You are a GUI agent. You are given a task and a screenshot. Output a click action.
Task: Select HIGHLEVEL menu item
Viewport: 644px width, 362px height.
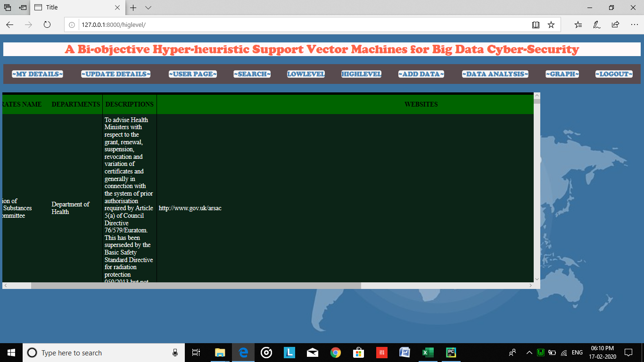coord(362,74)
